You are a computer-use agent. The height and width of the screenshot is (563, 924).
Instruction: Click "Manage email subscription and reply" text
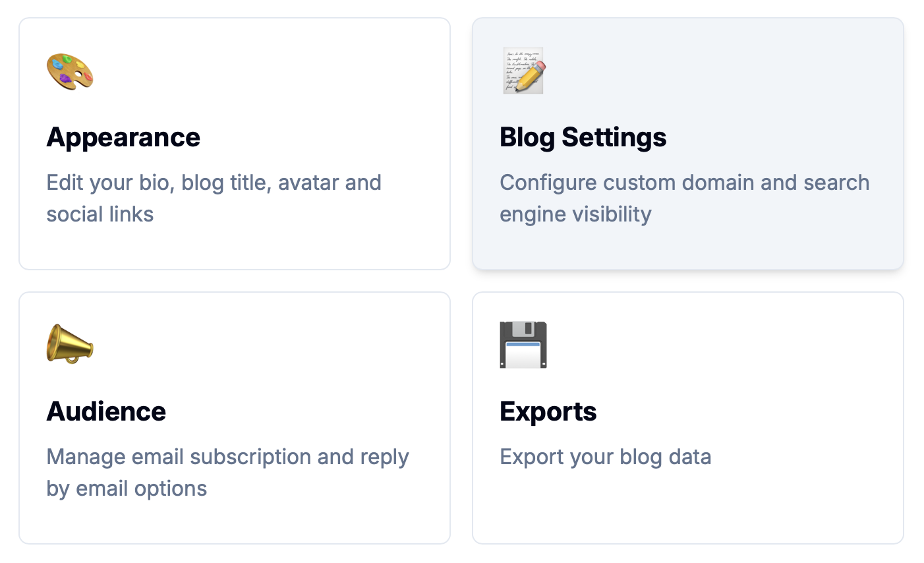pos(227,457)
